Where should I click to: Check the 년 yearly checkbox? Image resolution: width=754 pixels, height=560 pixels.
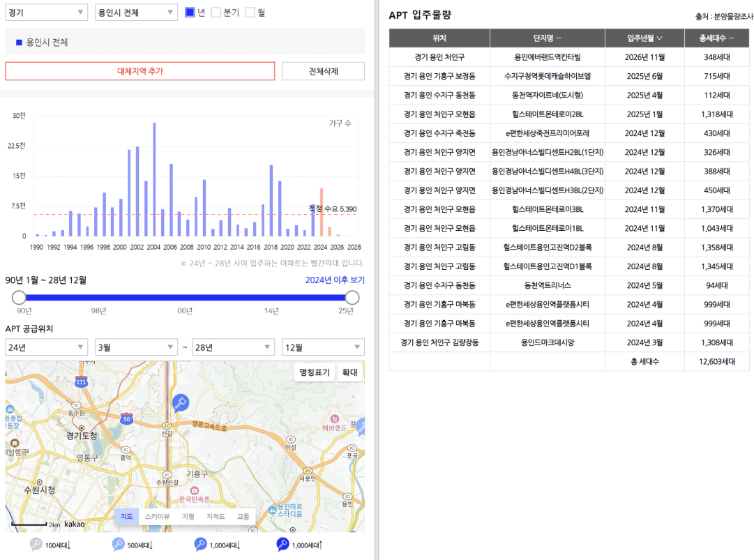pyautogui.click(x=190, y=12)
